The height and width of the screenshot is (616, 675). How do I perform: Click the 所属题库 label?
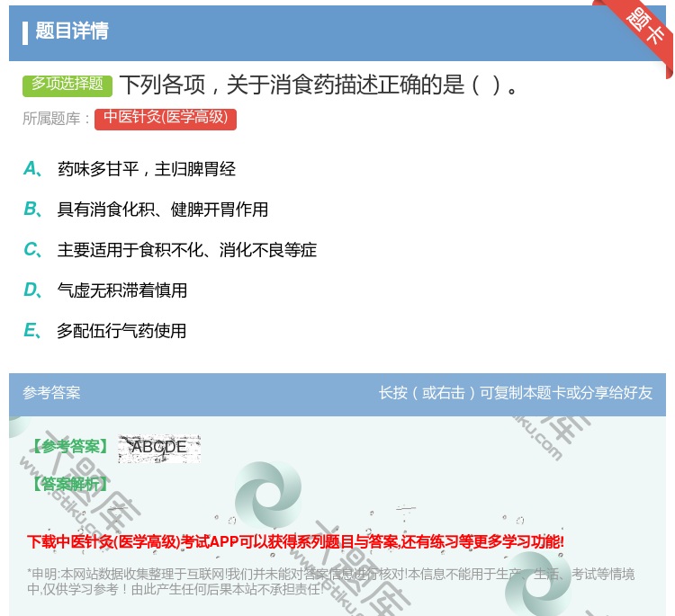click(56, 119)
